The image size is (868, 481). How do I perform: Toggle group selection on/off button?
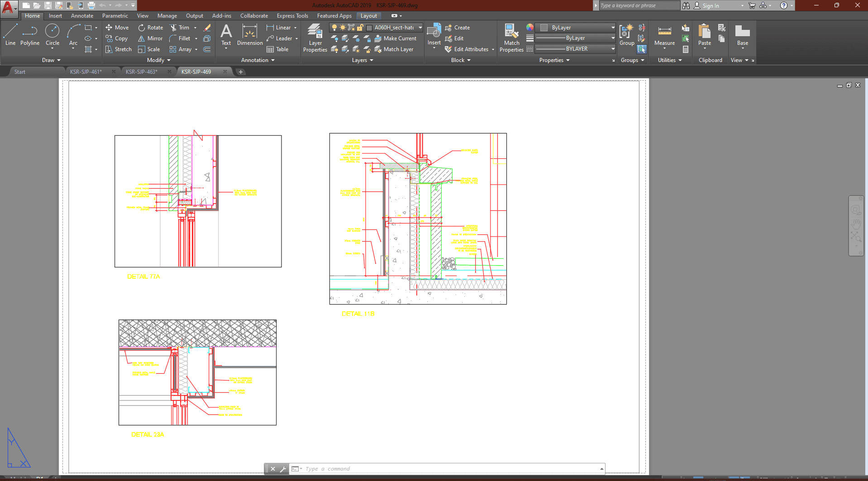(x=642, y=49)
